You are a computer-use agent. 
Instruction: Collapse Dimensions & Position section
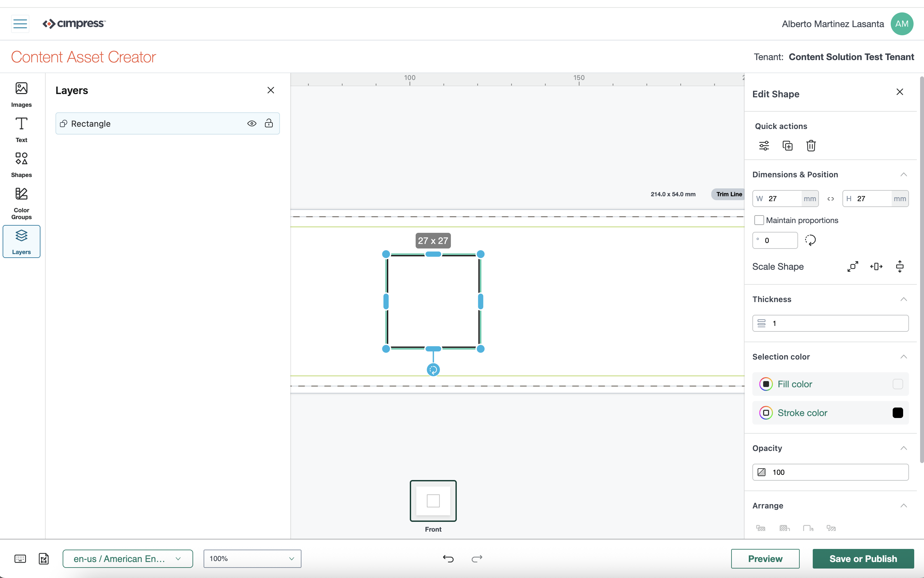point(903,175)
